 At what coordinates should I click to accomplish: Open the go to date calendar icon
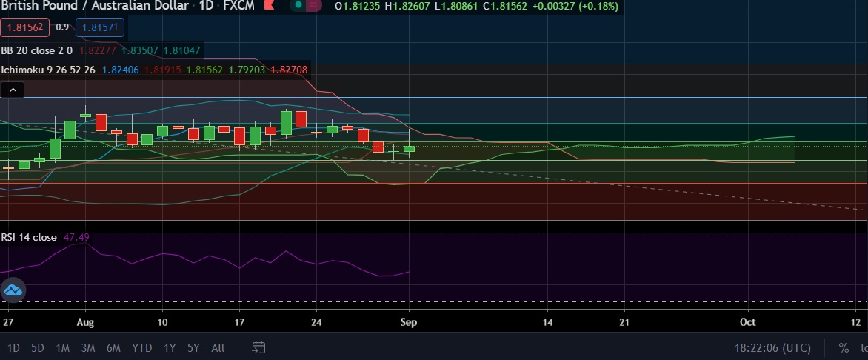(x=258, y=348)
